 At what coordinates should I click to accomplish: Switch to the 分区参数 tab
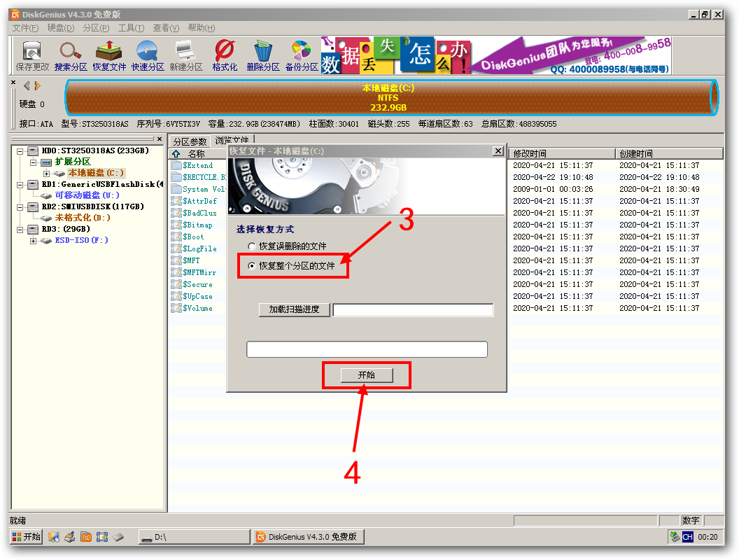tap(190, 141)
